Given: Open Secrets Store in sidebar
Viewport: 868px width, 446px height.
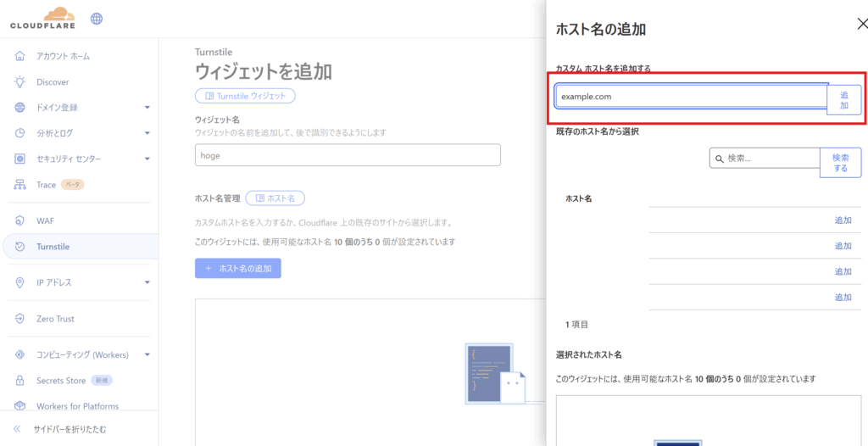Looking at the screenshot, I should pyautogui.click(x=61, y=381).
